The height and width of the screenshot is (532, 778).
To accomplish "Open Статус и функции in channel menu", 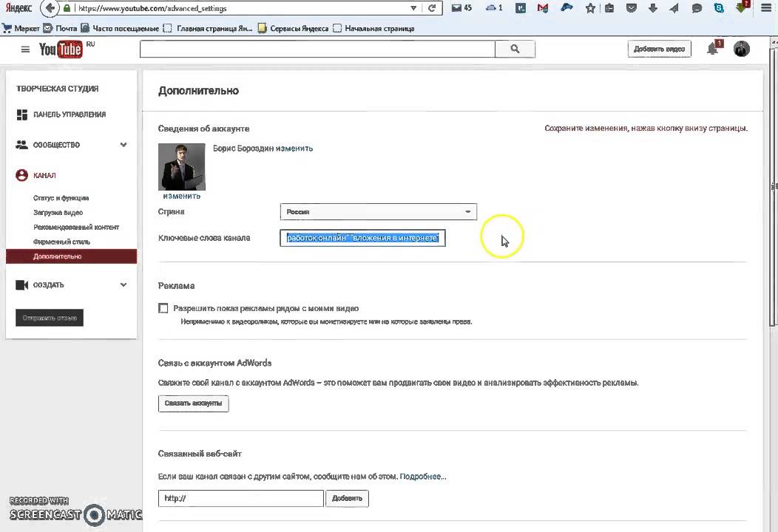I will [61, 198].
